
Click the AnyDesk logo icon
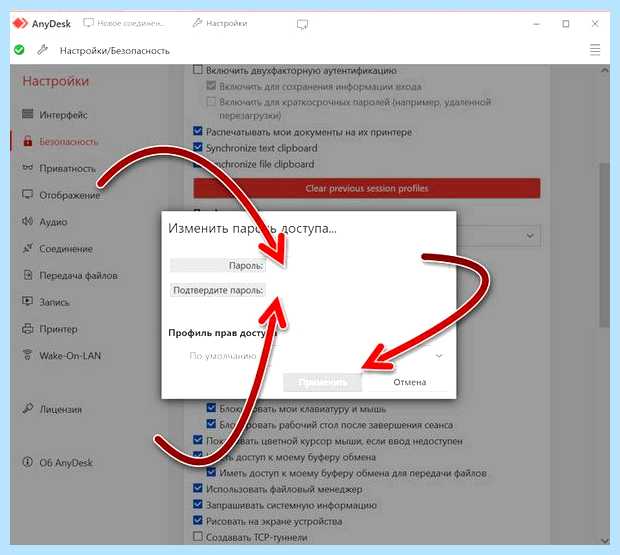[20, 23]
